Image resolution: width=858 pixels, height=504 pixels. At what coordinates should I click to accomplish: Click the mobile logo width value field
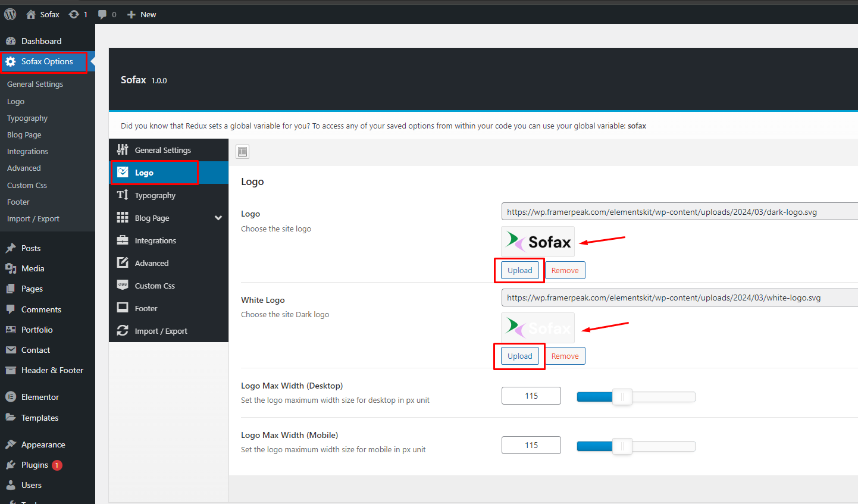pyautogui.click(x=531, y=445)
